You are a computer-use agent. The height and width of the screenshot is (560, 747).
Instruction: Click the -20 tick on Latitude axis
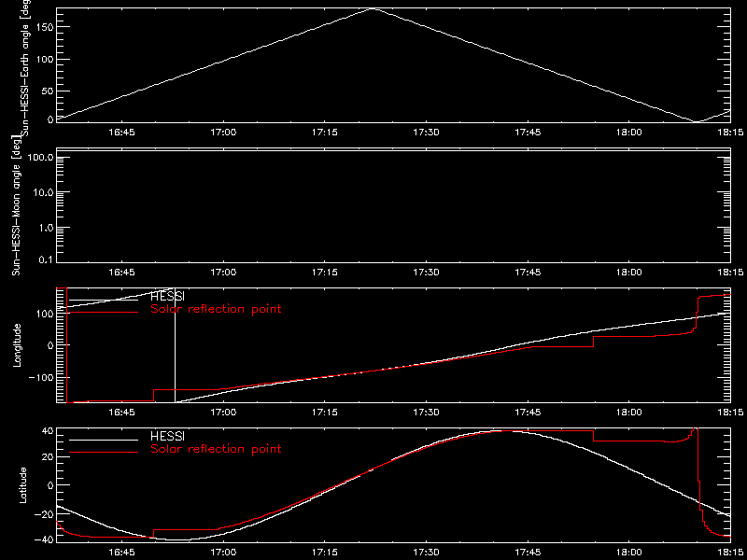coord(44,514)
